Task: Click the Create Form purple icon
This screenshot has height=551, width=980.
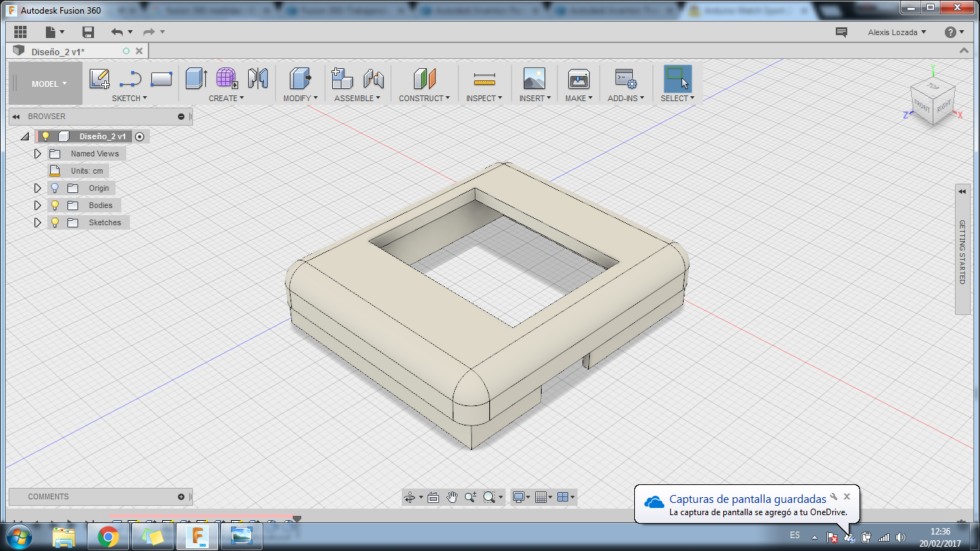Action: click(227, 78)
